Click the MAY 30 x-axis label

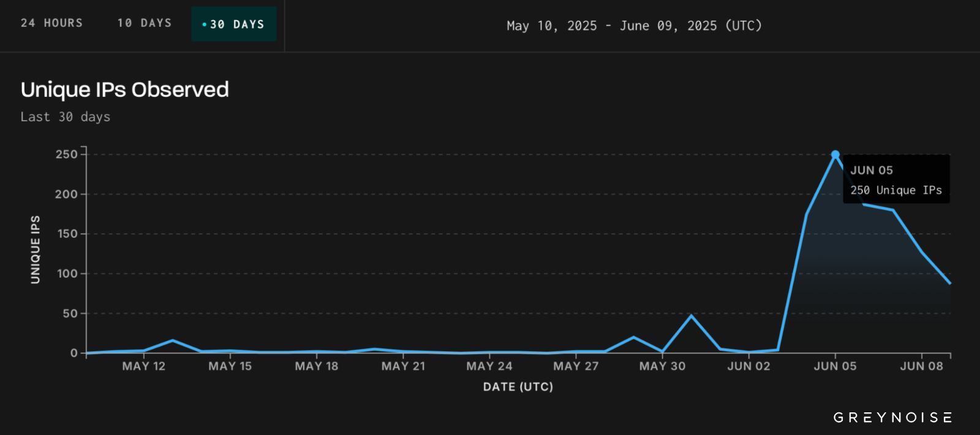(x=662, y=366)
